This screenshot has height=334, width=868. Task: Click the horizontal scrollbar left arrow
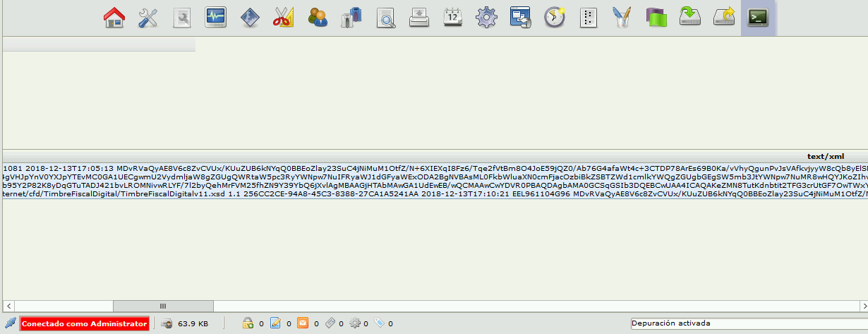[7, 306]
